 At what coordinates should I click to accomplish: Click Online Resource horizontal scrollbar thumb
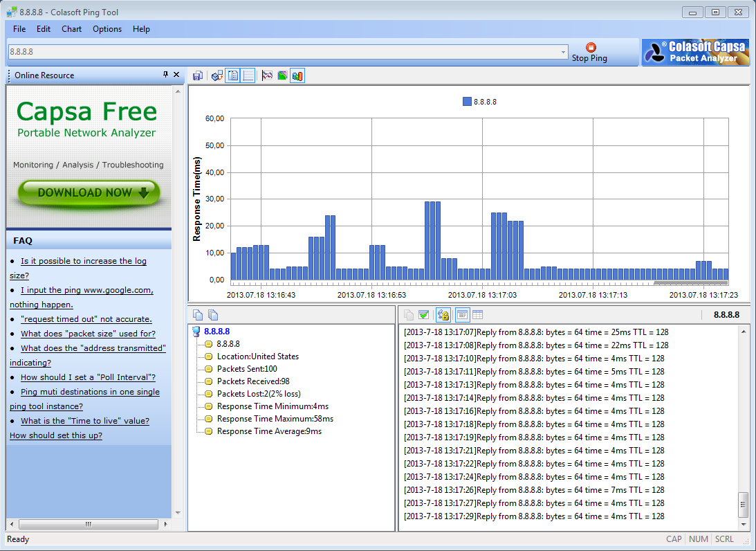[x=89, y=524]
